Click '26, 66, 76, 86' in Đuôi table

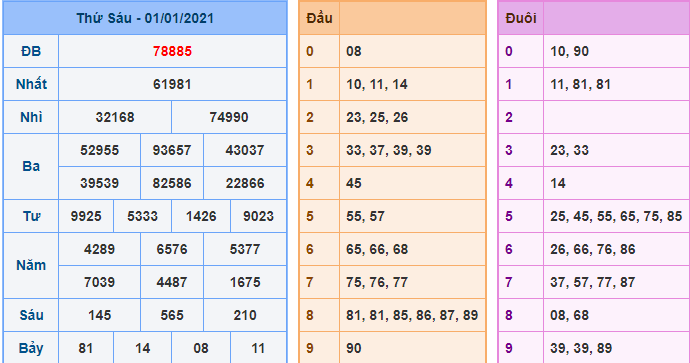tap(593, 249)
